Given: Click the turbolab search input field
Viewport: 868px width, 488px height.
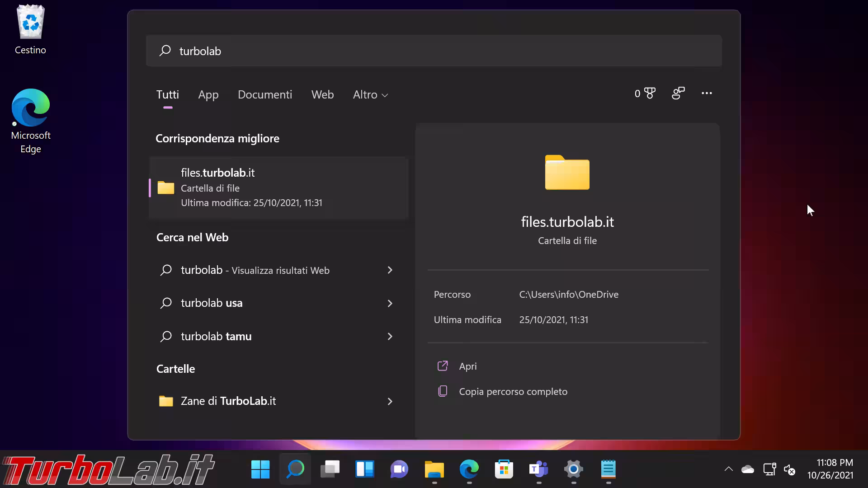Looking at the screenshot, I should click(x=434, y=51).
